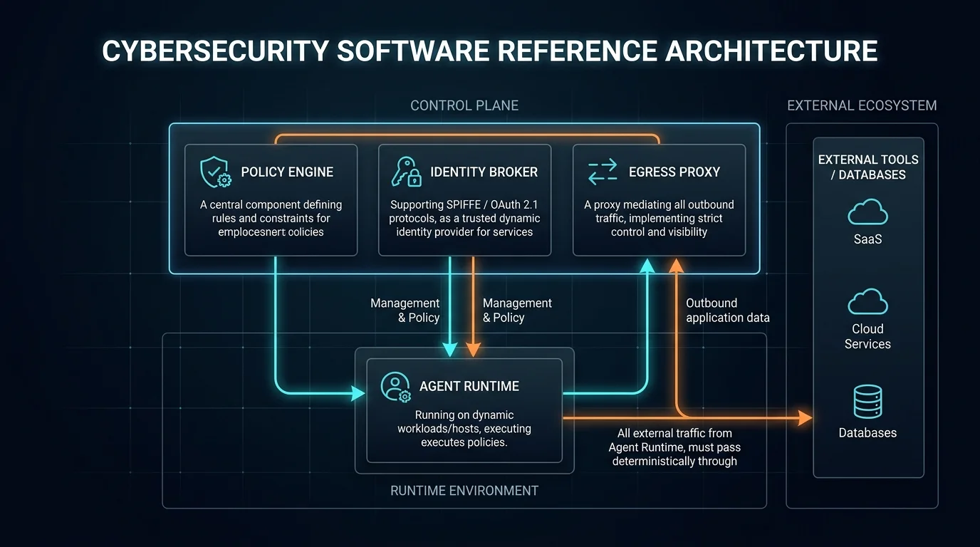Click the Policy Engine shield icon

215,172
